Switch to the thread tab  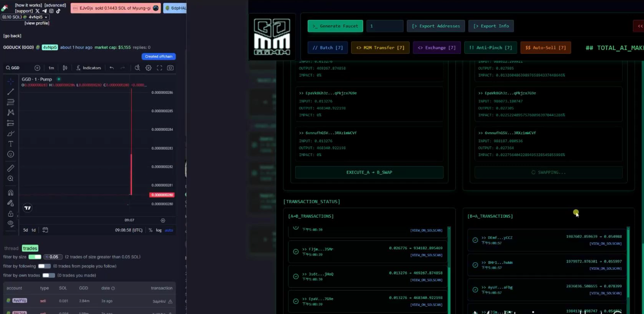coord(11,248)
